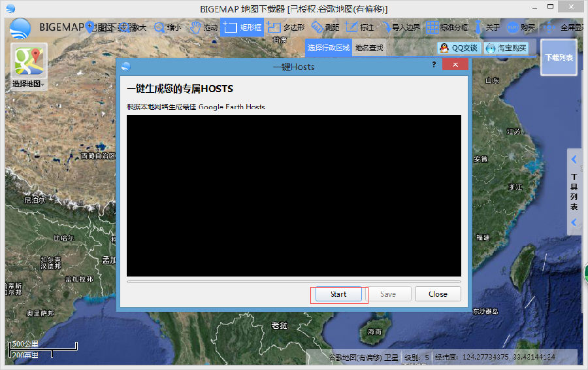Switch to 地名查找 tab
Viewport: 588px width, 370px height.
click(369, 48)
